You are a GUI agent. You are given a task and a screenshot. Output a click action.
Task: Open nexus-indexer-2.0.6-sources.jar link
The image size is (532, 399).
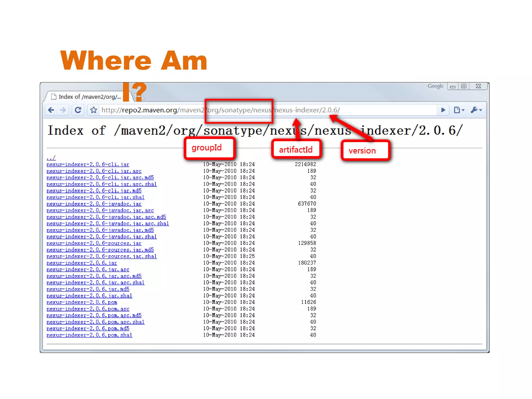pos(94,243)
